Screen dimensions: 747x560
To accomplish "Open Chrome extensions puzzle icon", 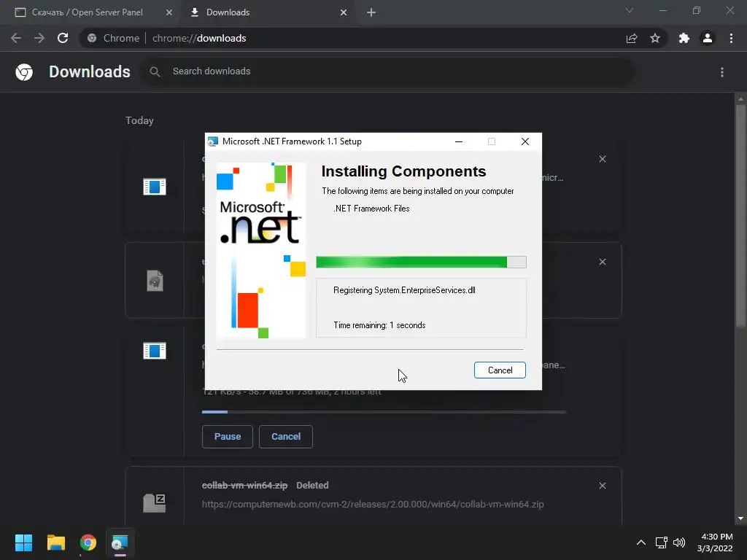I will tap(684, 38).
